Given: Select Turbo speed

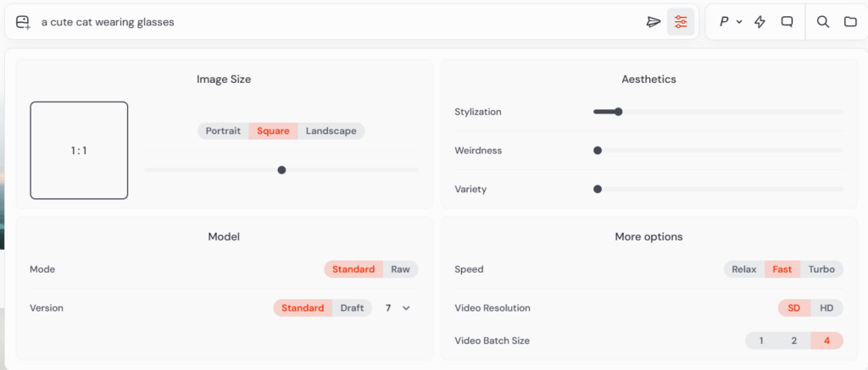Looking at the screenshot, I should click(821, 269).
